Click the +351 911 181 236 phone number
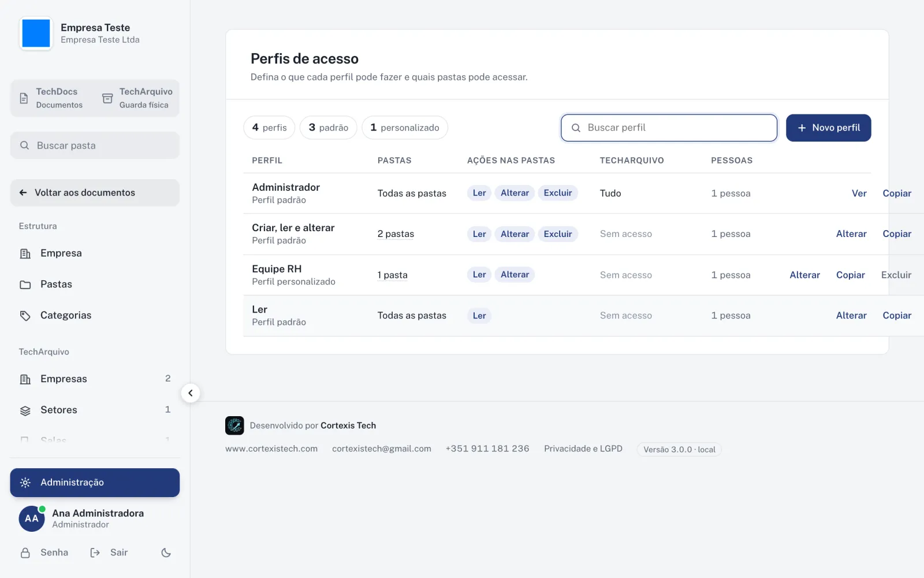 click(x=487, y=449)
